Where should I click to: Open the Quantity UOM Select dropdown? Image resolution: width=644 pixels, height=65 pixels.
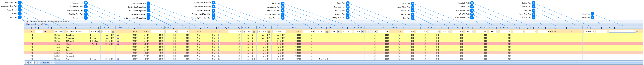(x=363, y=32)
